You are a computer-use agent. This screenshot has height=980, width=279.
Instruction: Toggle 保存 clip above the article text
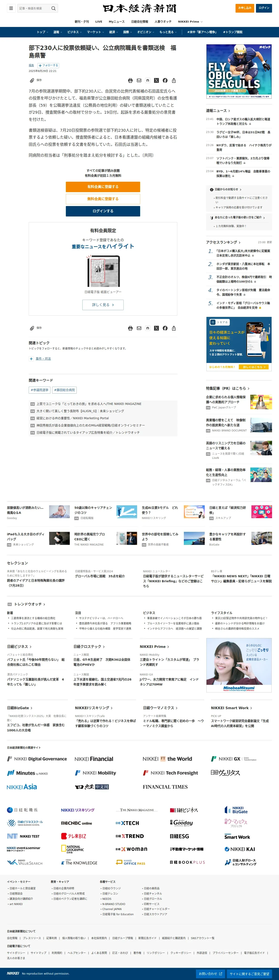click(x=36, y=80)
